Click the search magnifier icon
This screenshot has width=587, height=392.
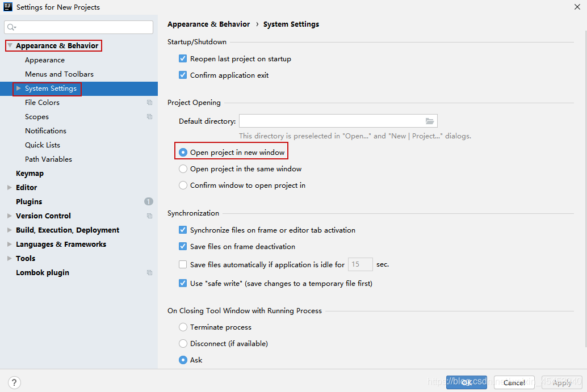11,27
